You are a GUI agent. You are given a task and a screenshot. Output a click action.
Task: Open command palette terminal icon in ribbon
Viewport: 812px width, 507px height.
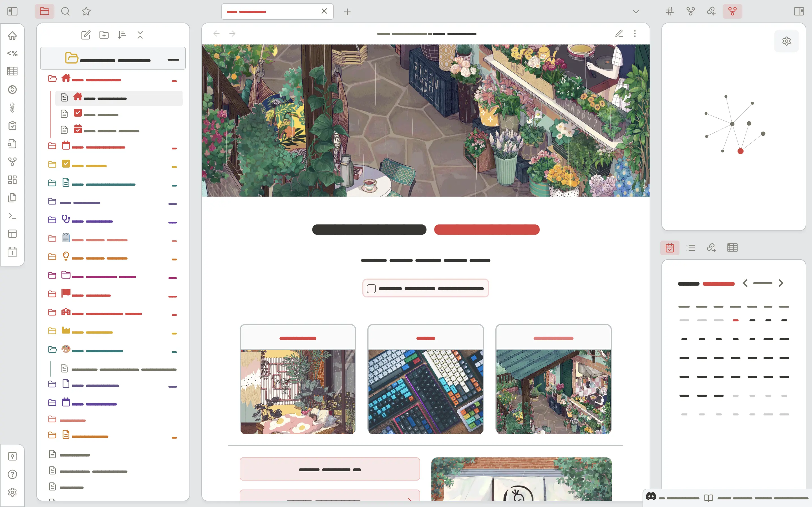(x=12, y=215)
